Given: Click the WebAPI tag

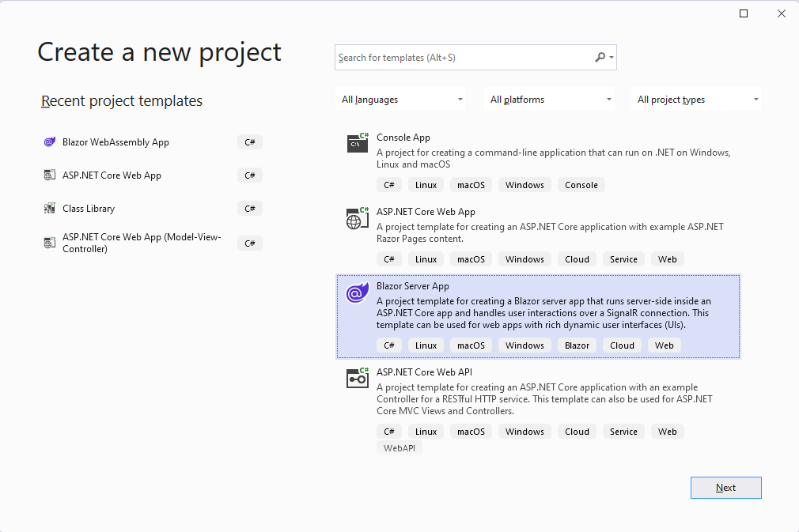Looking at the screenshot, I should click(399, 448).
